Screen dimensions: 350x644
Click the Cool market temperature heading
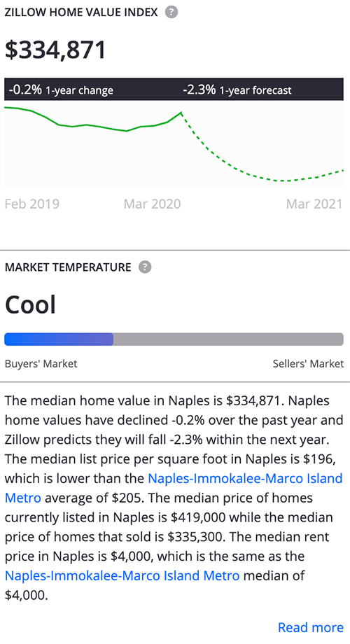pyautogui.click(x=30, y=304)
